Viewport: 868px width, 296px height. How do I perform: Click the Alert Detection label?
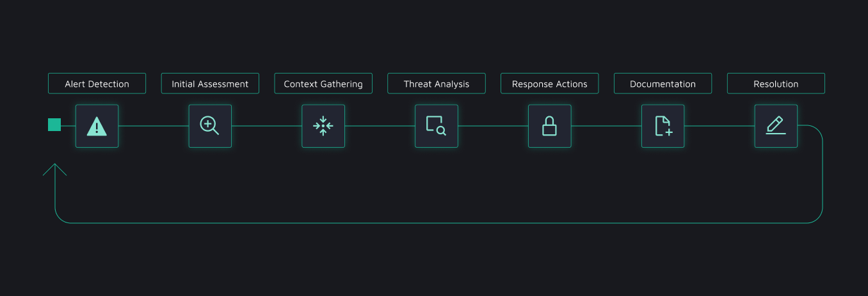(x=97, y=84)
